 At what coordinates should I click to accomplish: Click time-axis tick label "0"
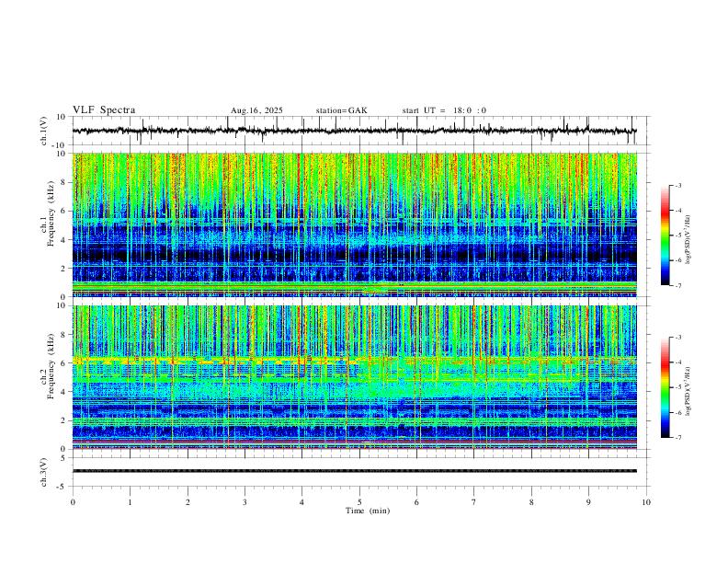(73, 502)
